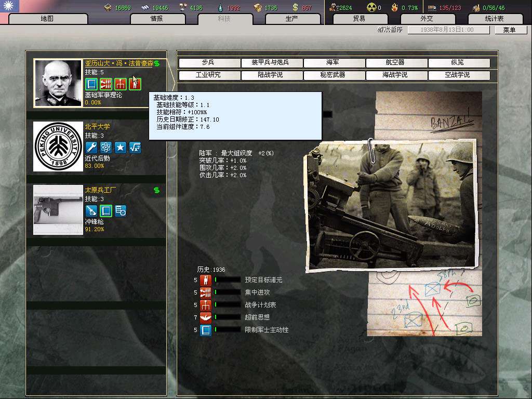Click the 预定目标诸元 component icon

click(x=206, y=280)
